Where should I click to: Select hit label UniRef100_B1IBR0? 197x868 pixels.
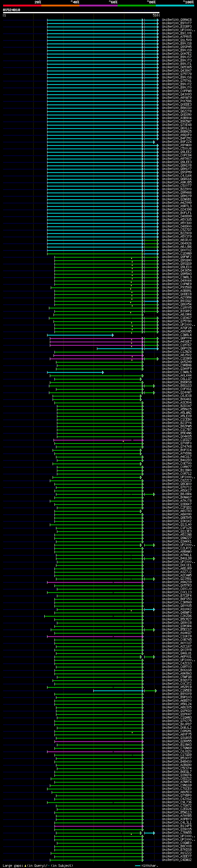click(x=177, y=470)
